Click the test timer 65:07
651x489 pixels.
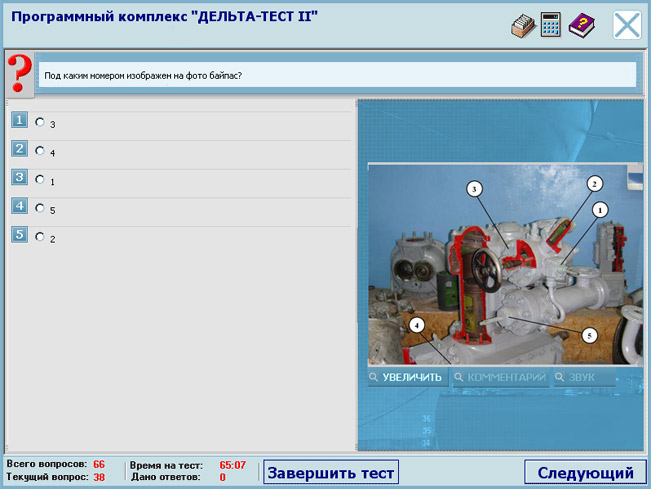click(x=232, y=465)
